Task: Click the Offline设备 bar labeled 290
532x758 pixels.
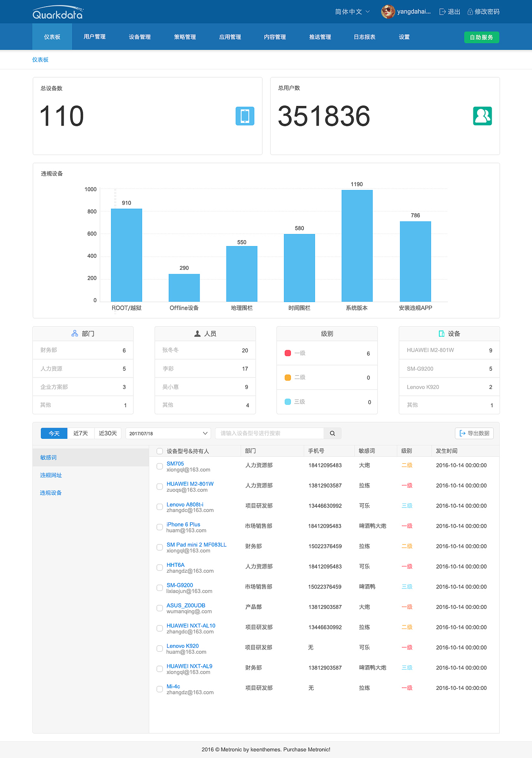Action: point(184,288)
